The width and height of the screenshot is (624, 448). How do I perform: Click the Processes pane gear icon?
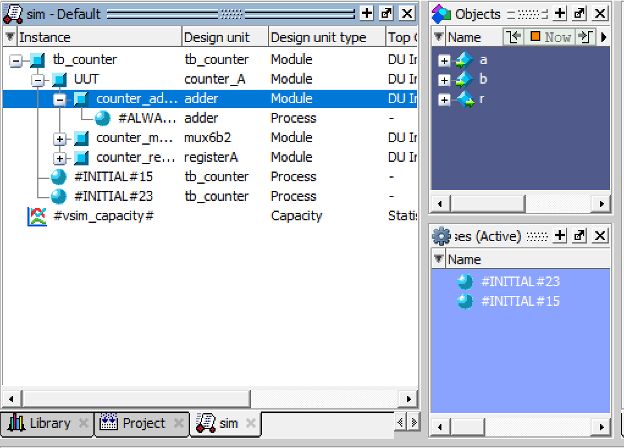pos(441,236)
